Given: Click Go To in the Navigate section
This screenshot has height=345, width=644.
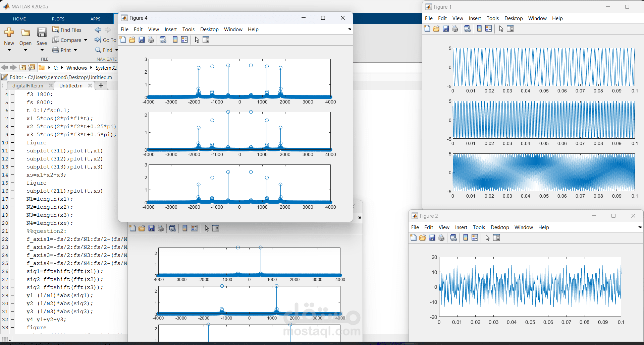Looking at the screenshot, I should (x=106, y=40).
